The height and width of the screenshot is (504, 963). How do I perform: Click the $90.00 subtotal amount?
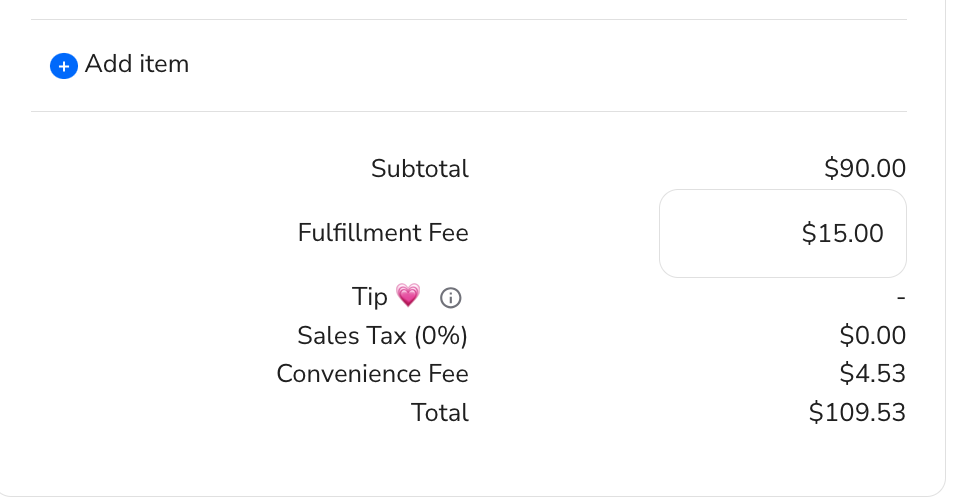(x=865, y=168)
